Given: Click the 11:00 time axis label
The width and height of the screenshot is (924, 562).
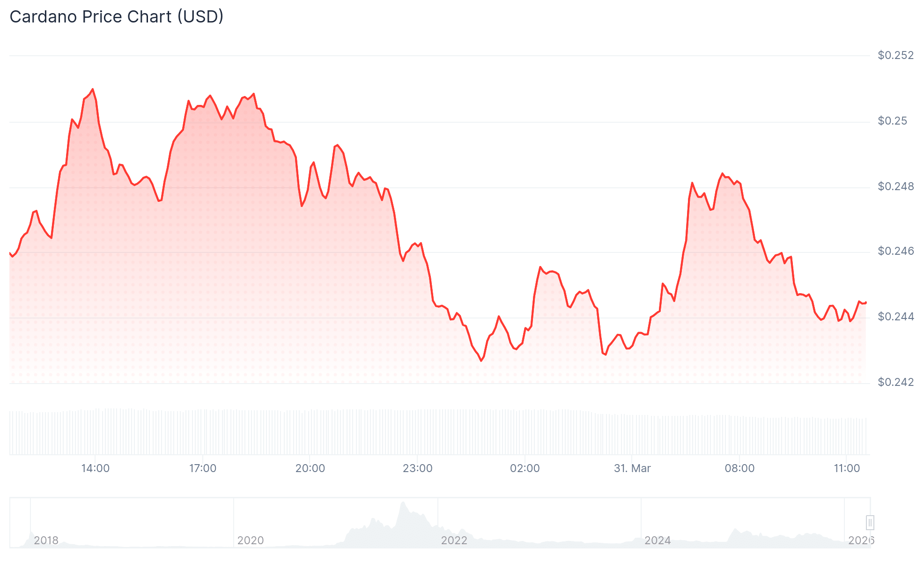Looking at the screenshot, I should coord(847,468).
